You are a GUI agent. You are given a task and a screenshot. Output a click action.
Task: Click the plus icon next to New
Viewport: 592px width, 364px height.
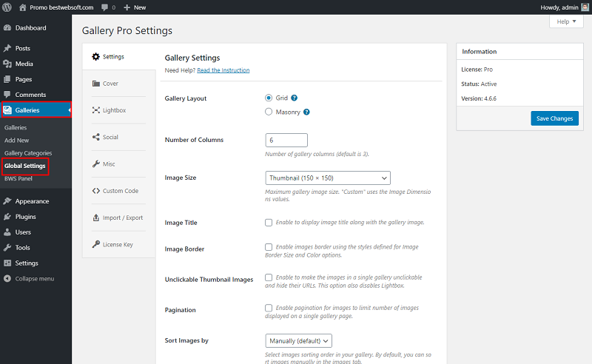pos(127,7)
